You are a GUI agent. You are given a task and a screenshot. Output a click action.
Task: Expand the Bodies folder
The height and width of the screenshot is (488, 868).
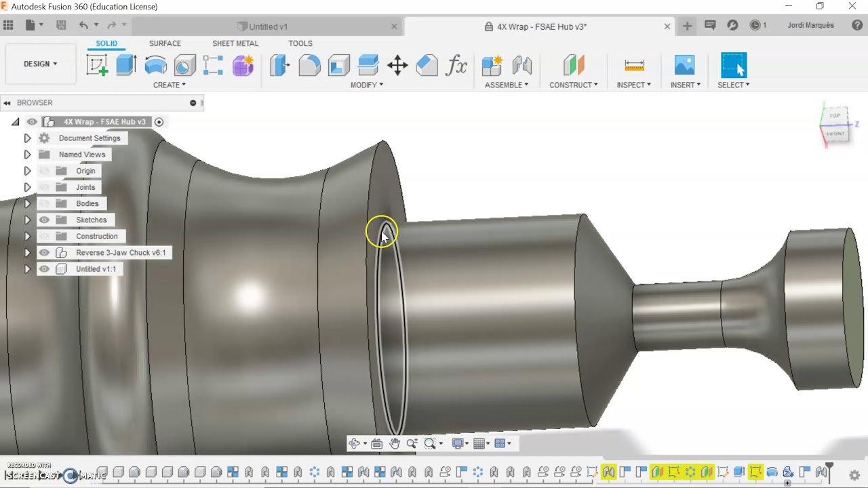click(27, 203)
